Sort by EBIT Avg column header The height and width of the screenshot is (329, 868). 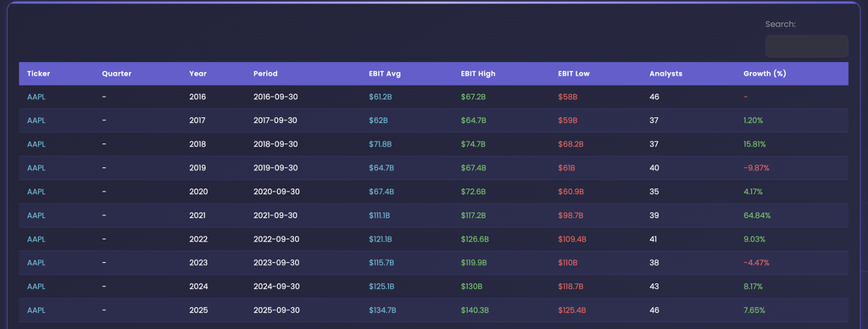(x=385, y=74)
